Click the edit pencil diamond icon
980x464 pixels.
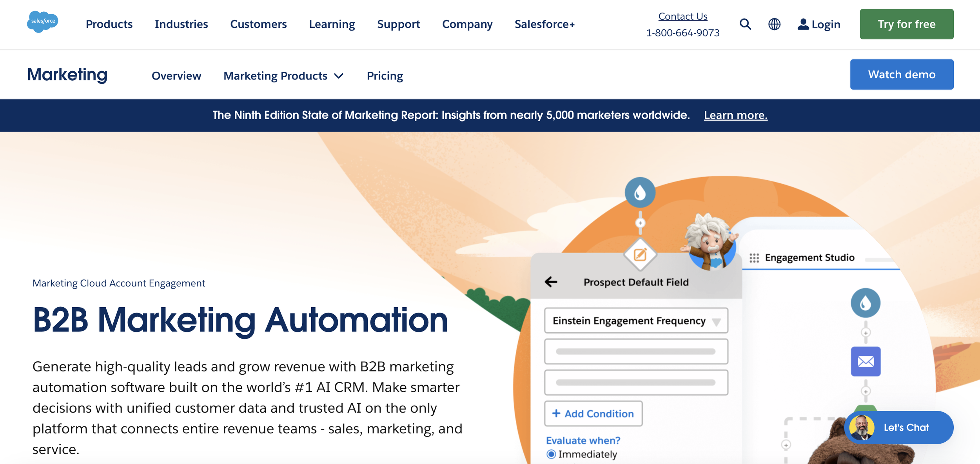(x=640, y=255)
